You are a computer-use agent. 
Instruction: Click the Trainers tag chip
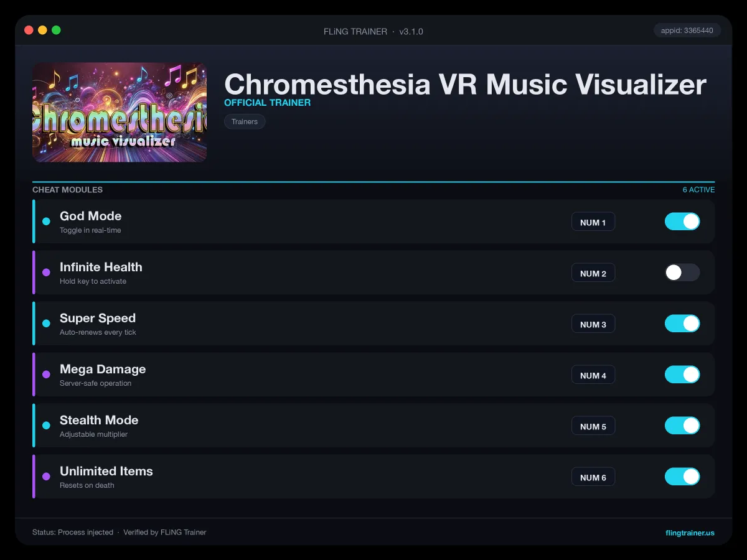tap(245, 121)
